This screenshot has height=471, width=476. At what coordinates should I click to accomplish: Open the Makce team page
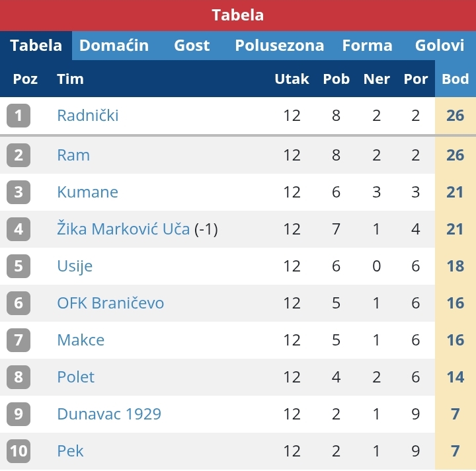[81, 340]
